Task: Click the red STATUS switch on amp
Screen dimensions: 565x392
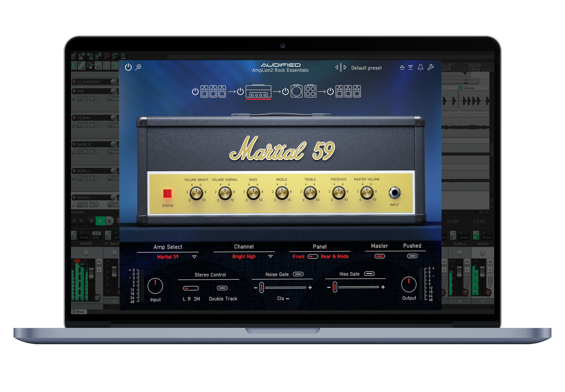Action: pos(167,194)
